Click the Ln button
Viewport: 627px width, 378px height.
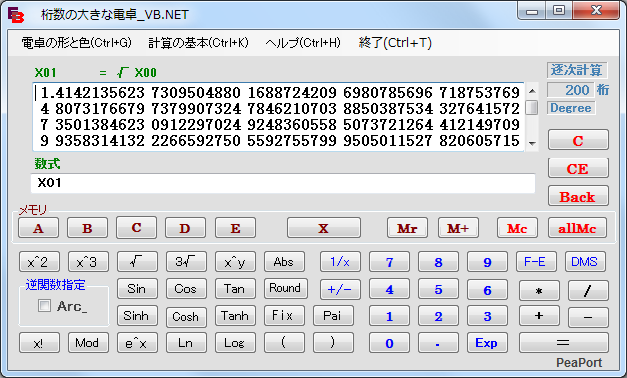[186, 343]
